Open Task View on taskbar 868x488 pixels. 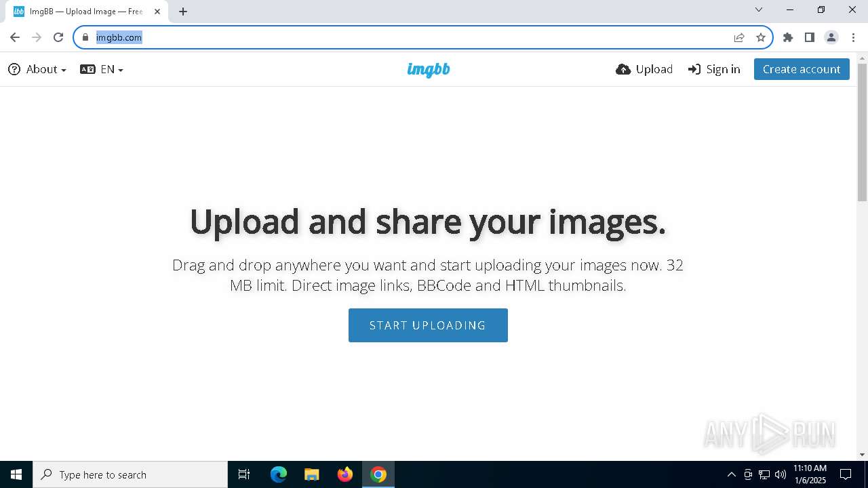click(x=244, y=474)
